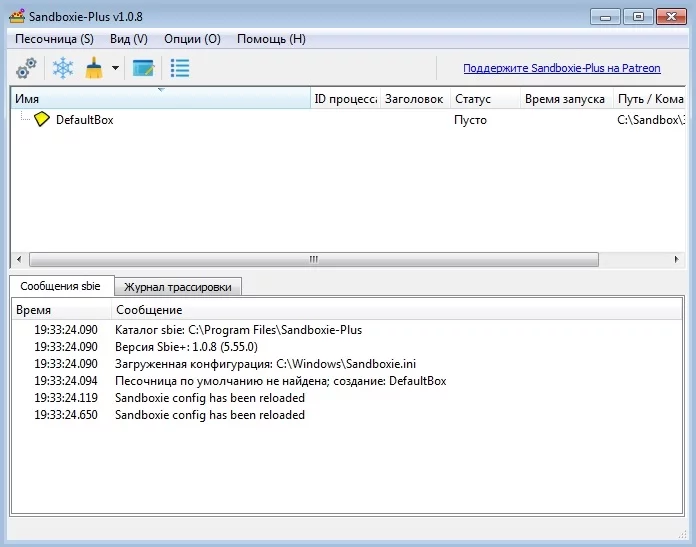Select the Каталог sbie message row

pyautogui.click(x=347, y=330)
